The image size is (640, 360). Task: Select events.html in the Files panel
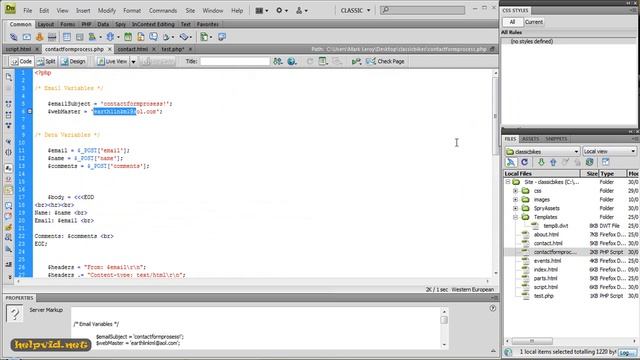tap(547, 261)
